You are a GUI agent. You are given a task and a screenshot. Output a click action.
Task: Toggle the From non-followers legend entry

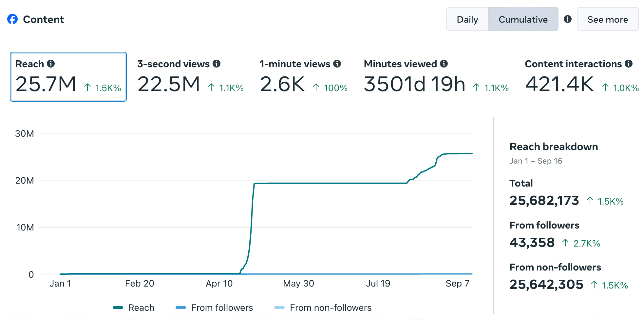pyautogui.click(x=323, y=308)
